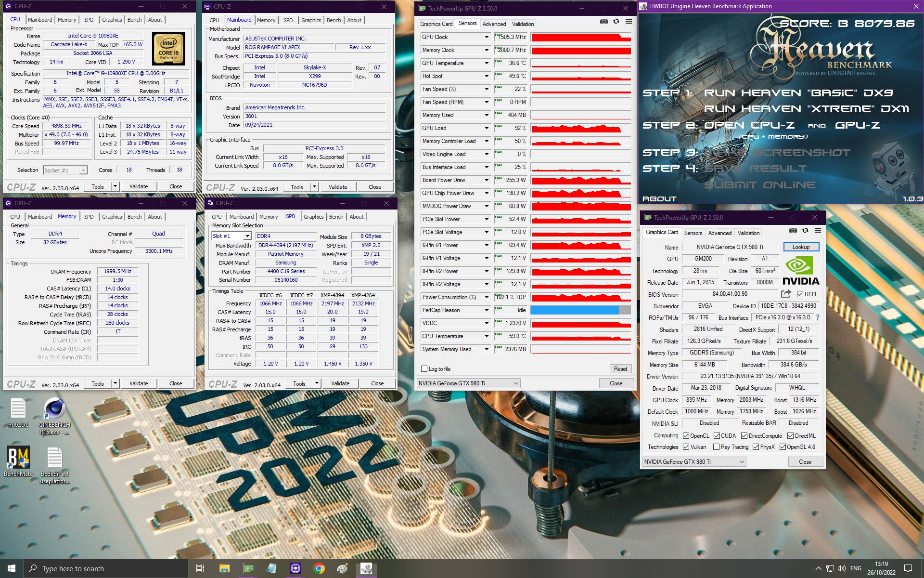Click Validate in CPU-Z Memory window
Viewport: 924px width, 578px height.
click(x=139, y=383)
